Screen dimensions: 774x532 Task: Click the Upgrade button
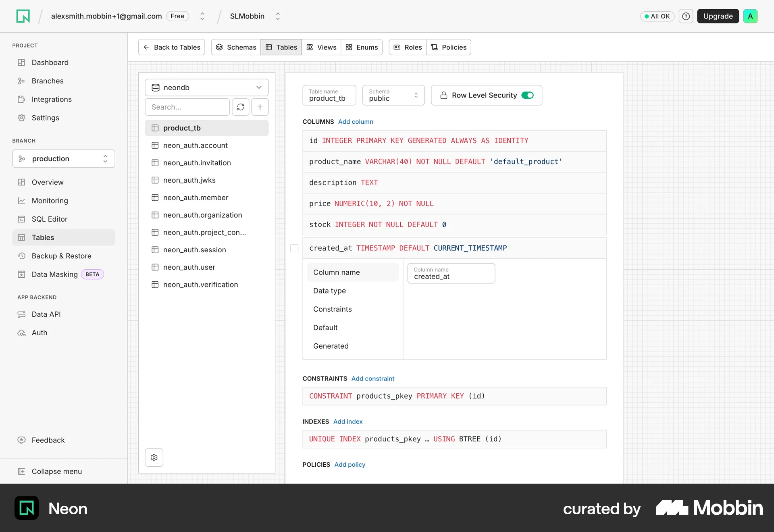[718, 16]
